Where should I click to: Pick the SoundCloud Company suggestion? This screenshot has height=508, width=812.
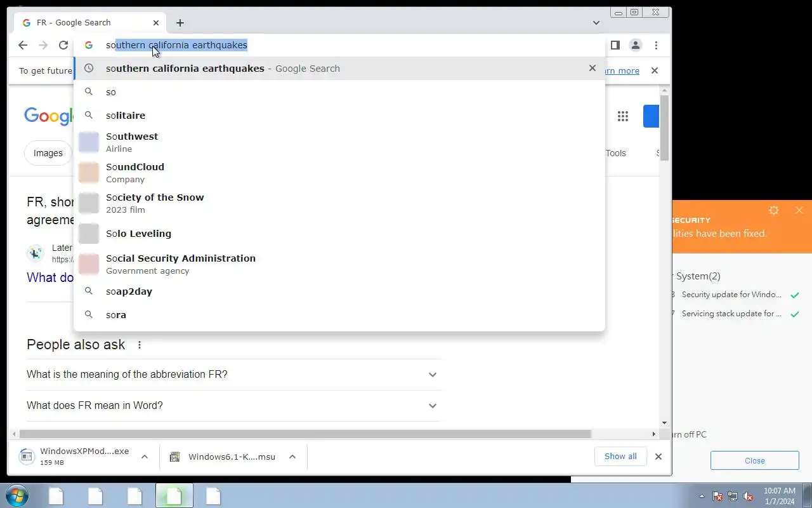coord(339,173)
